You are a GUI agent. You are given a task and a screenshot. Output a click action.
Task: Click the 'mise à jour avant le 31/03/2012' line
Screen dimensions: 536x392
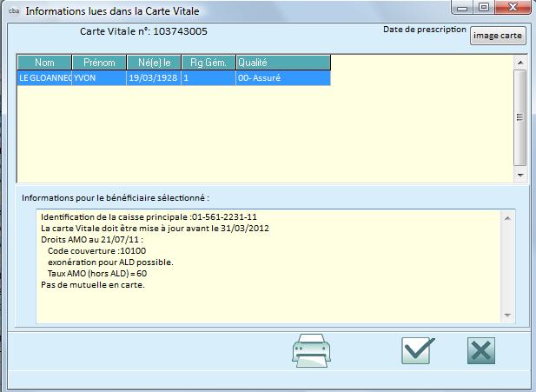(x=155, y=228)
